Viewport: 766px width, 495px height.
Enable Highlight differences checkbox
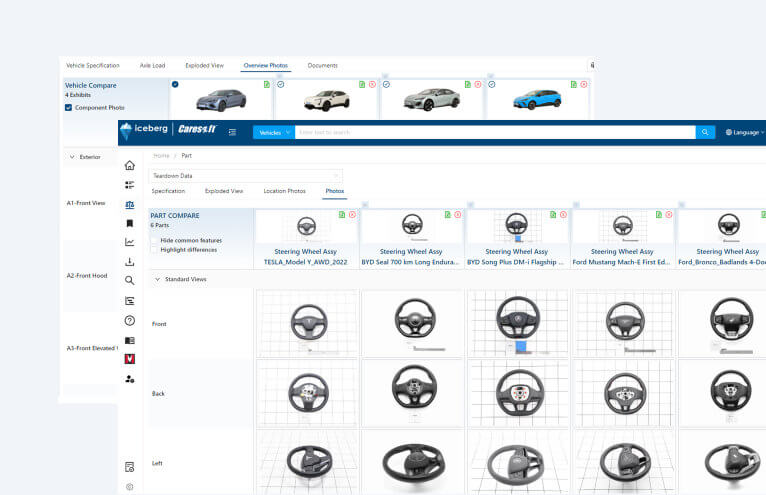(154, 250)
